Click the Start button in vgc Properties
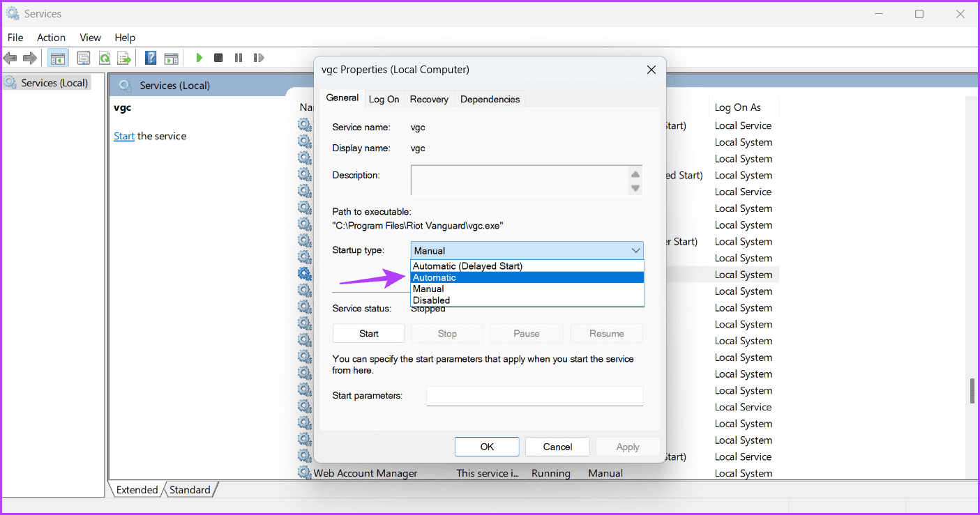980x515 pixels. 369,333
